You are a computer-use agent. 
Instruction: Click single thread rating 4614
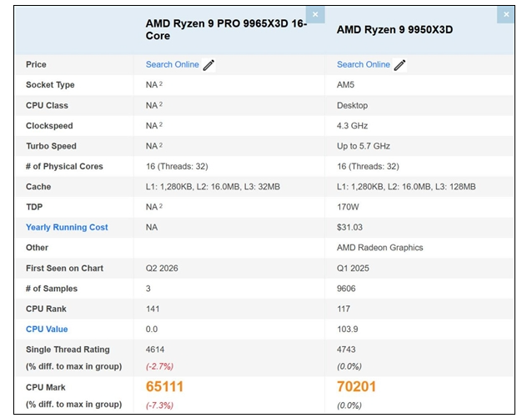(x=155, y=350)
